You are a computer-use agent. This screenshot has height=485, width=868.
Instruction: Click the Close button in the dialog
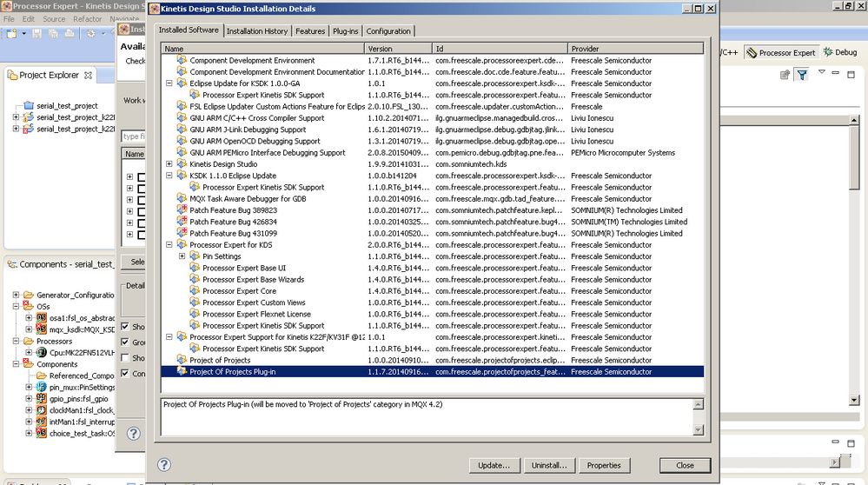coord(685,465)
